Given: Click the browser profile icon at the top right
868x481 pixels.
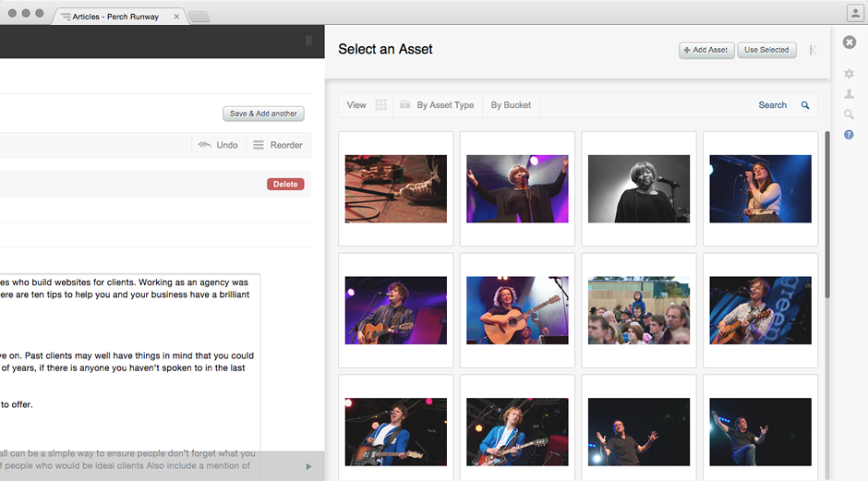Looking at the screenshot, I should pos(855,12).
